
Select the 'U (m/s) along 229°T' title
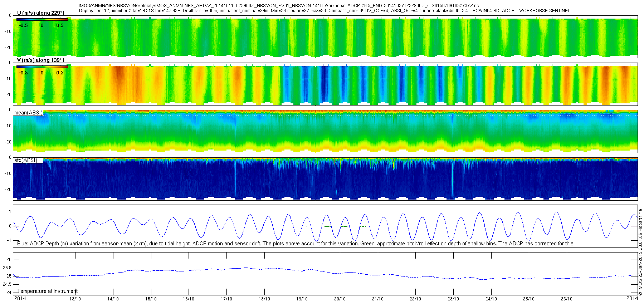pyautogui.click(x=41, y=13)
